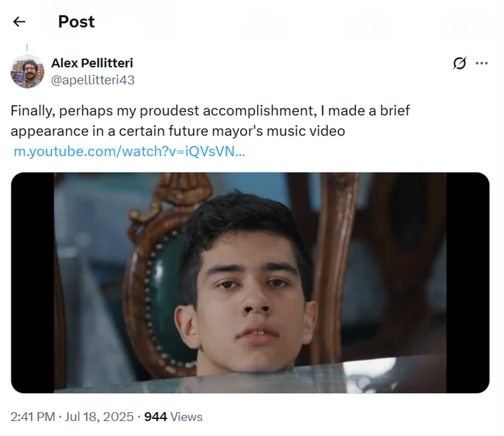The width and height of the screenshot is (504, 436).
Task: Open the Alex Pellitteri display name
Action: pyautogui.click(x=92, y=63)
